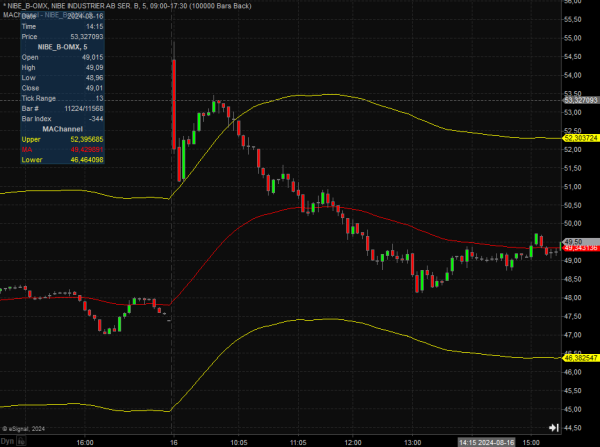Select the Low value 48,96

coord(94,78)
